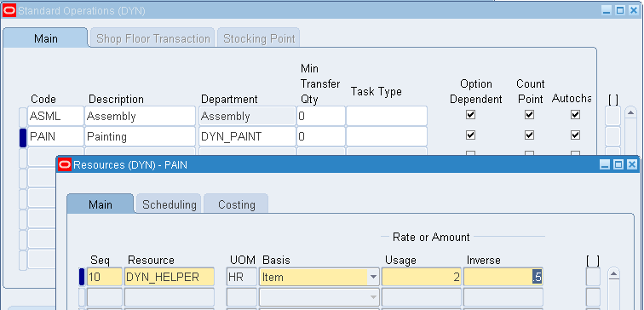Click the Oracle icon in Resources window title bar
The image size is (644, 310).
point(65,165)
